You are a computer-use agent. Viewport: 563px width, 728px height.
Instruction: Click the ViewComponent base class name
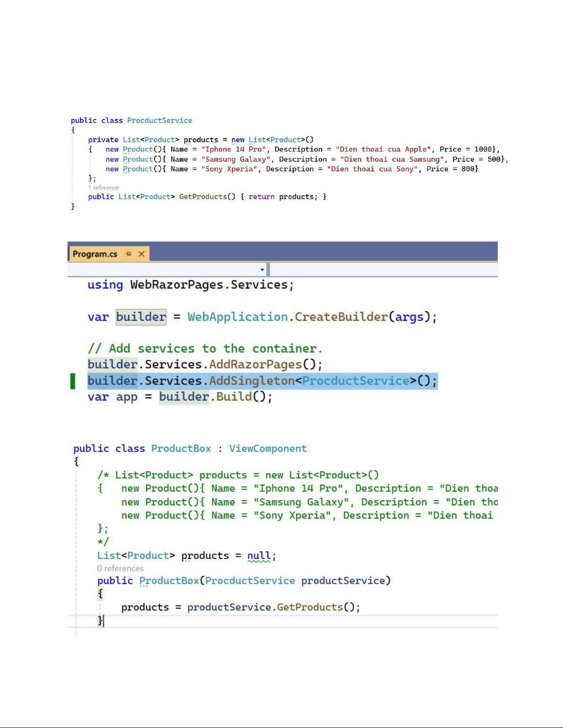tap(267, 449)
